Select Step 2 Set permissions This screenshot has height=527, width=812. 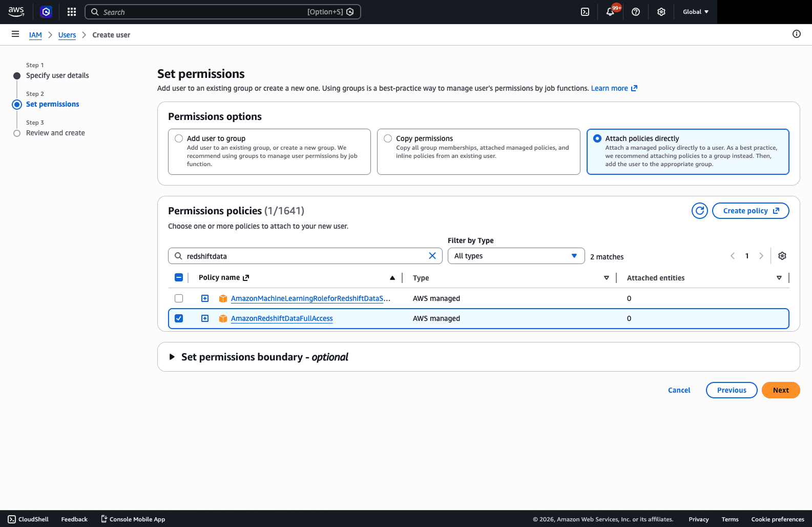[x=53, y=104]
